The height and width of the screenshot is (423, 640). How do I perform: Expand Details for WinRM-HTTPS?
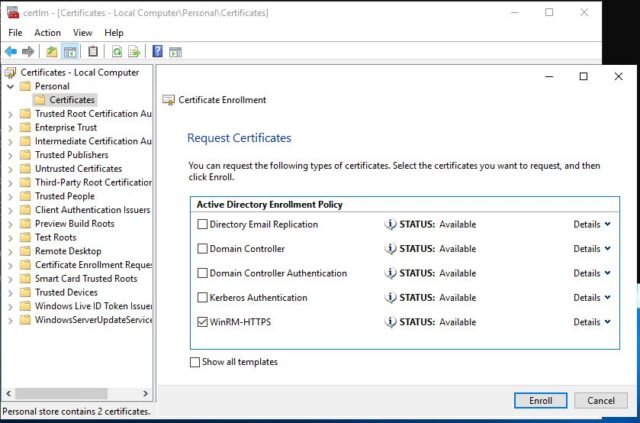(x=592, y=322)
